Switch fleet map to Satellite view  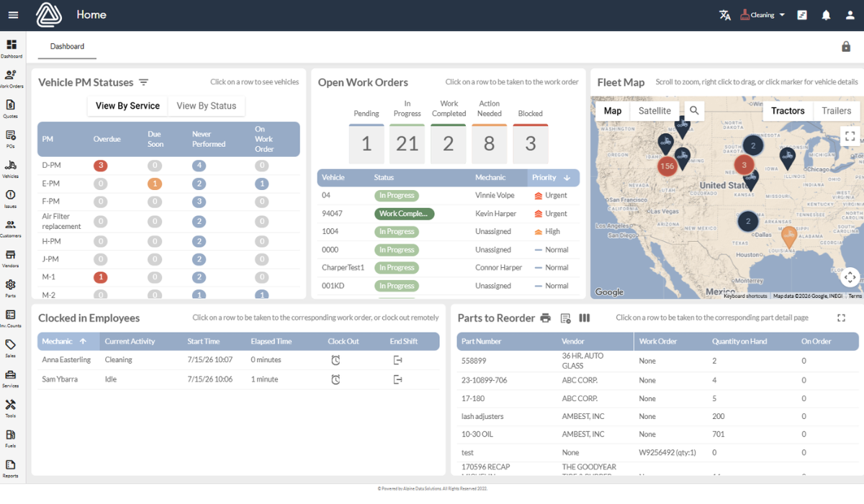pyautogui.click(x=654, y=111)
